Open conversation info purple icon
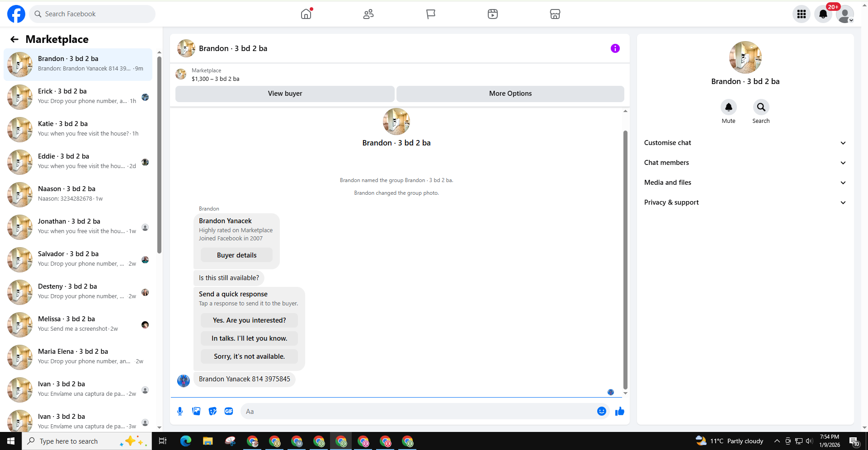This screenshot has height=450, width=868. 615,48
